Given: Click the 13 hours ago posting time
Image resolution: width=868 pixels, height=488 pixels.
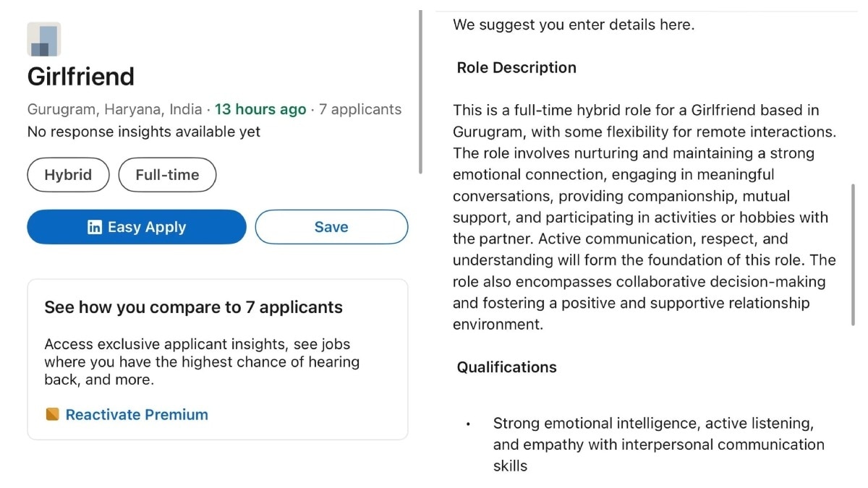Looking at the screenshot, I should tap(260, 109).
